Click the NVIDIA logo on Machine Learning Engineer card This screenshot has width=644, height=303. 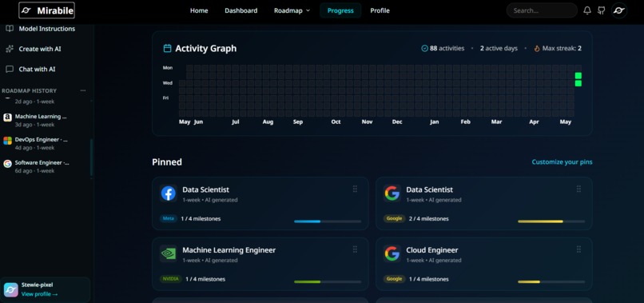(169, 253)
